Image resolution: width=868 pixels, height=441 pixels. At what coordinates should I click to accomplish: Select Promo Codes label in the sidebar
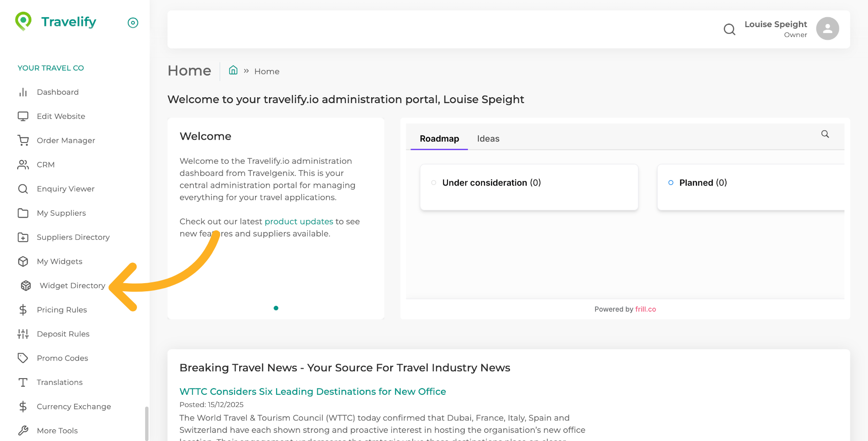[x=62, y=358]
